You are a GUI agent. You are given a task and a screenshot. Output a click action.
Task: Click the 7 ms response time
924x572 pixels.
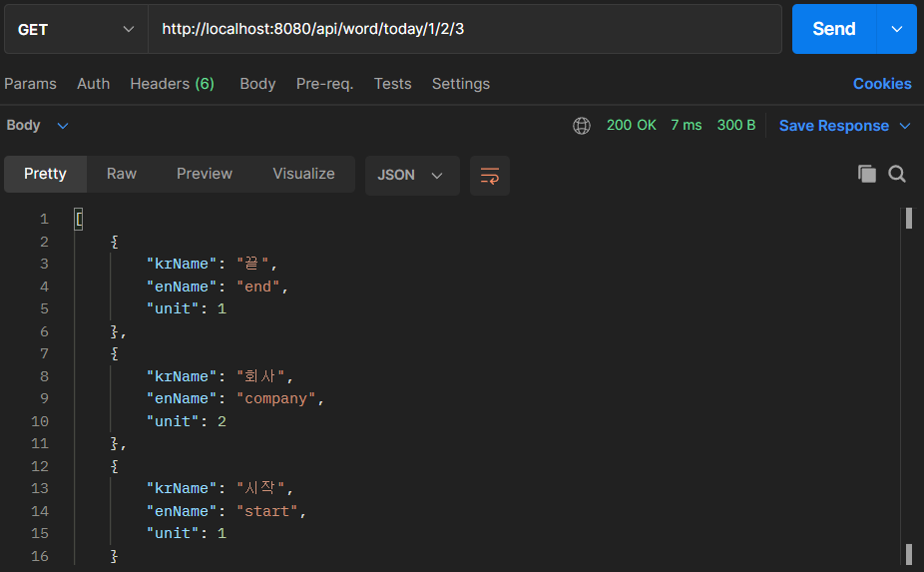(686, 125)
